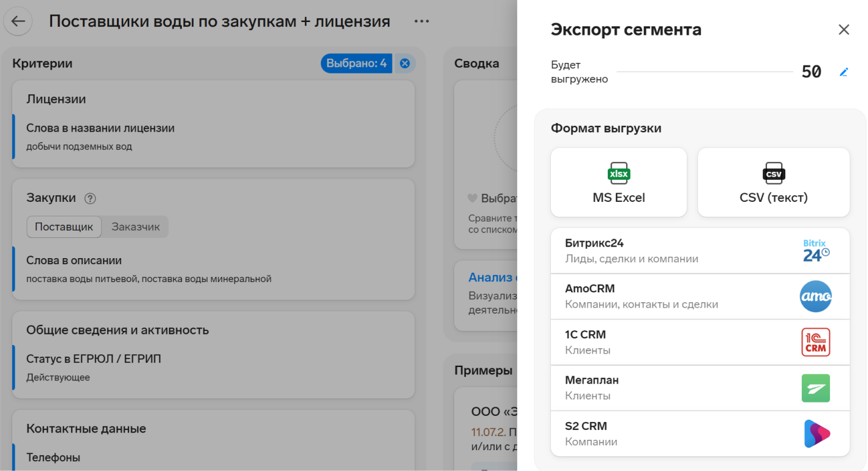Select AmoCRM export option
The height and width of the screenshot is (471, 868).
pyautogui.click(x=700, y=297)
